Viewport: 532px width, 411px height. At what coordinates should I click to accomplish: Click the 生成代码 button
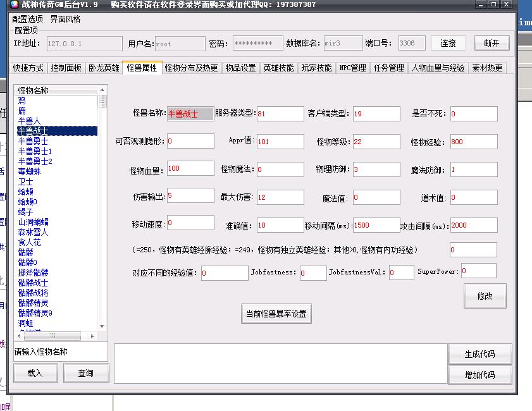(479, 354)
